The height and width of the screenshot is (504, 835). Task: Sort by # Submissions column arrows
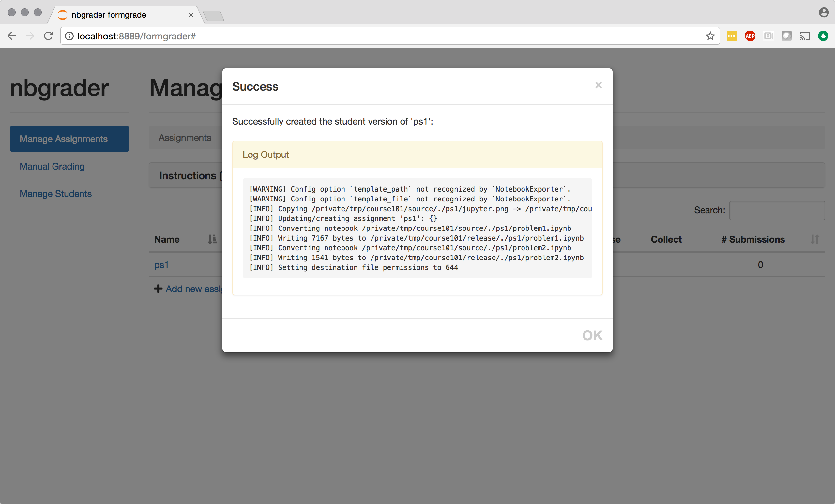[815, 239]
